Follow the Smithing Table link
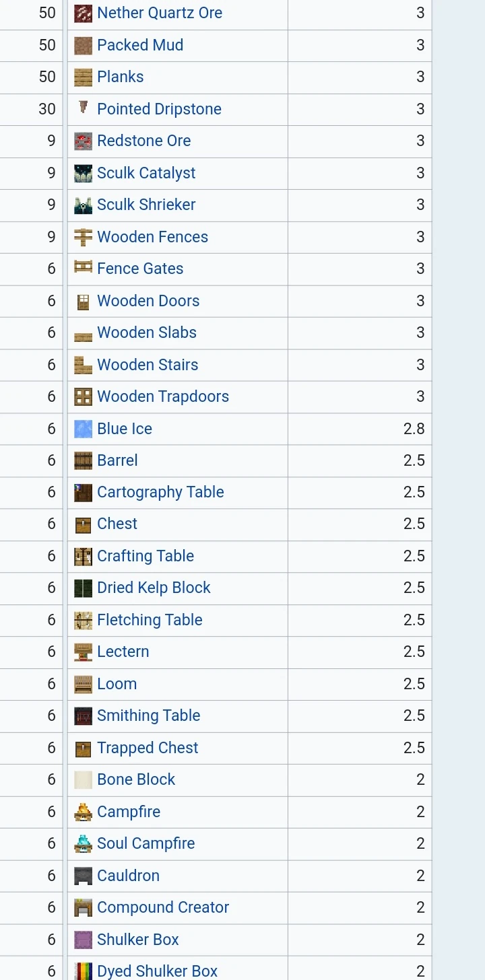This screenshot has height=980, width=485. [x=148, y=715]
